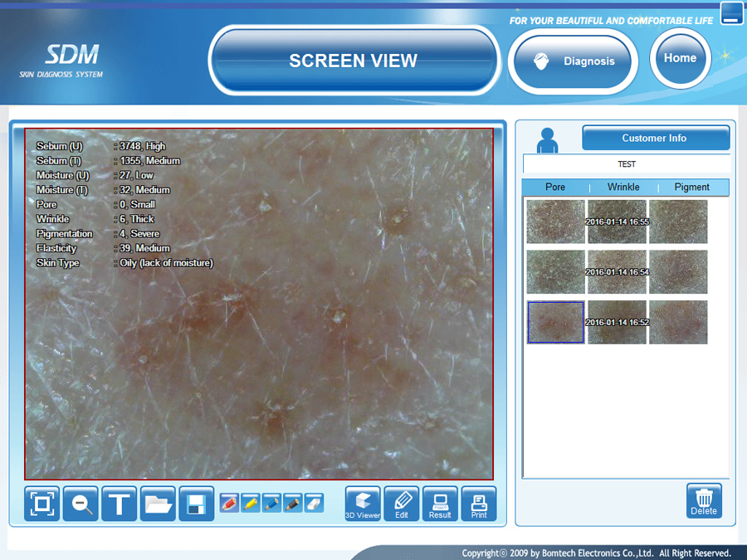Save the image with the floppy disk icon
Image resolution: width=747 pixels, height=560 pixels.
tap(197, 504)
